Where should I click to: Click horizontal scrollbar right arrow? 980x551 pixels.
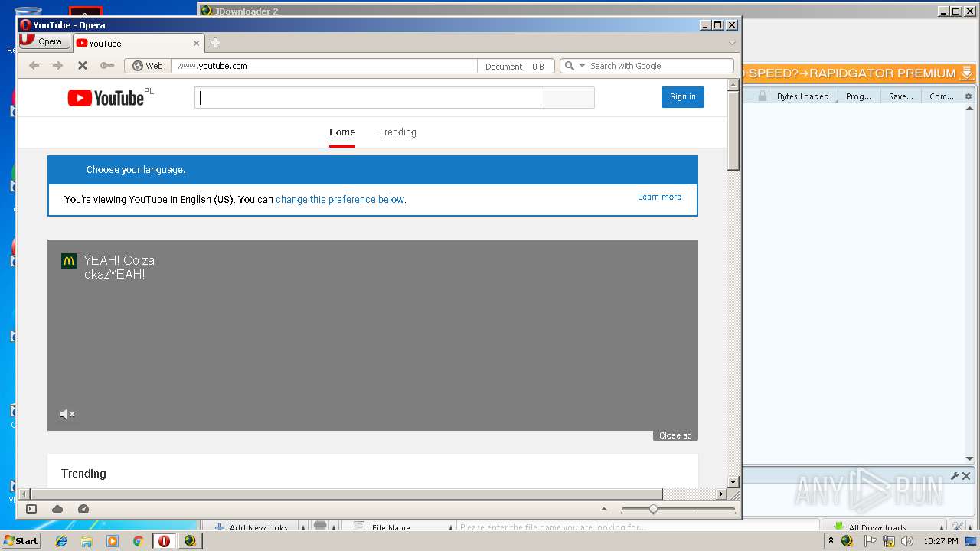click(720, 494)
